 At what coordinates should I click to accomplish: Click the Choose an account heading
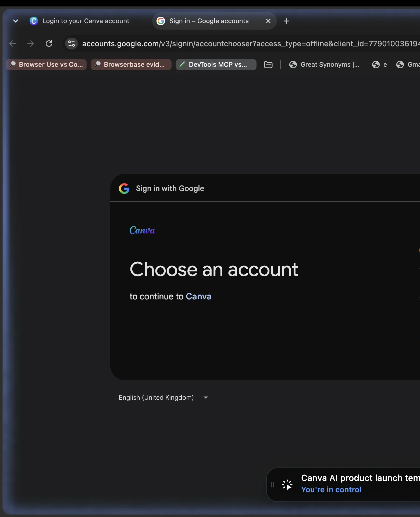[214, 270]
